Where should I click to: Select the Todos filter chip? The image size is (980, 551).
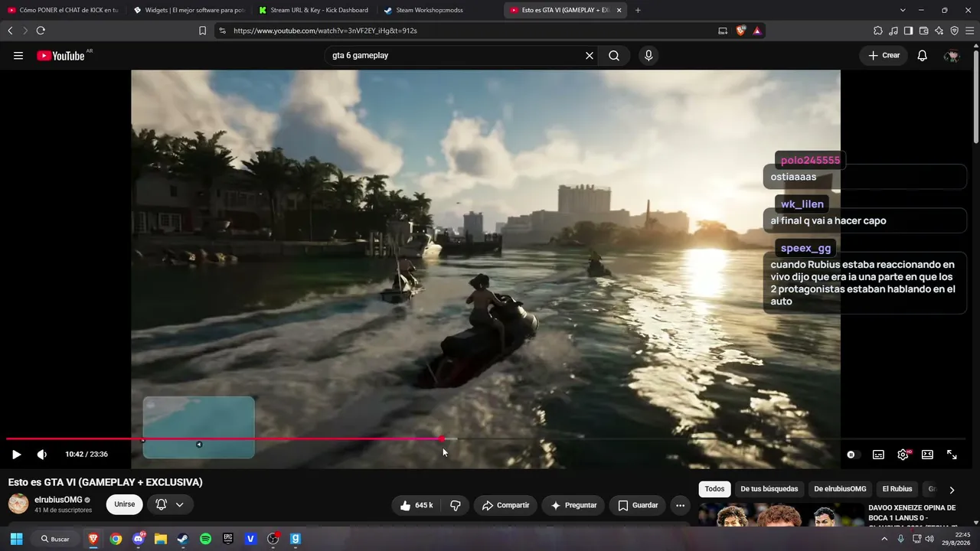coord(714,489)
